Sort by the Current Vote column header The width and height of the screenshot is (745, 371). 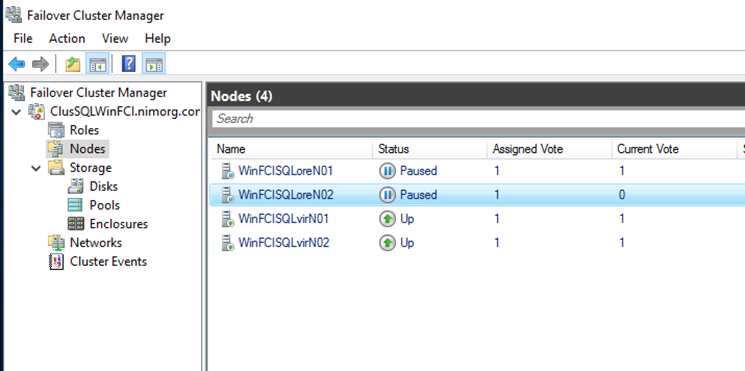click(674, 149)
